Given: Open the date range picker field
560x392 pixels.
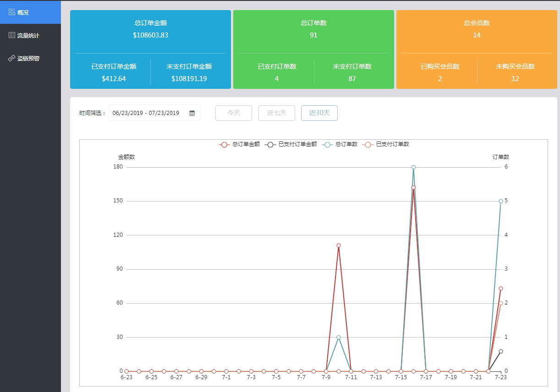Looking at the screenshot, I should (x=146, y=113).
